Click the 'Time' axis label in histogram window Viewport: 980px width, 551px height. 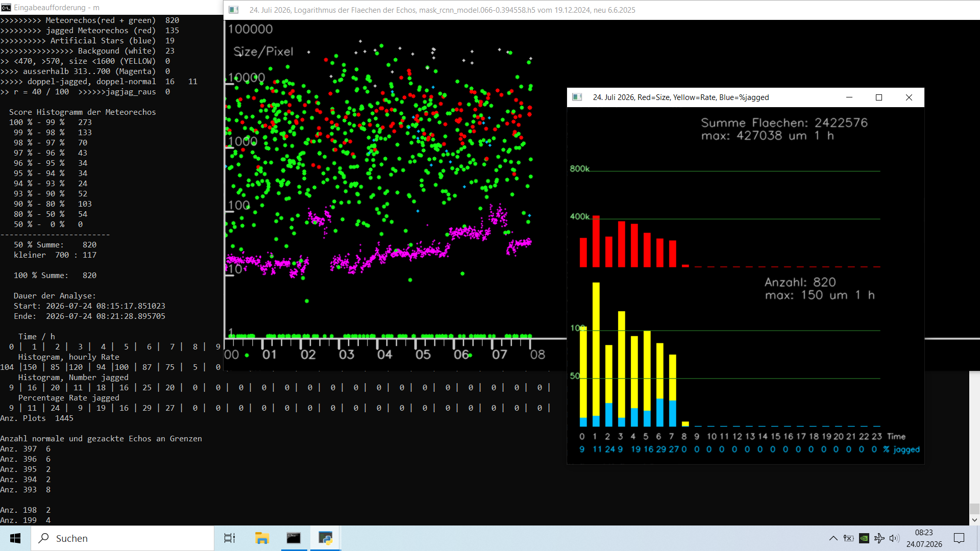(x=896, y=437)
